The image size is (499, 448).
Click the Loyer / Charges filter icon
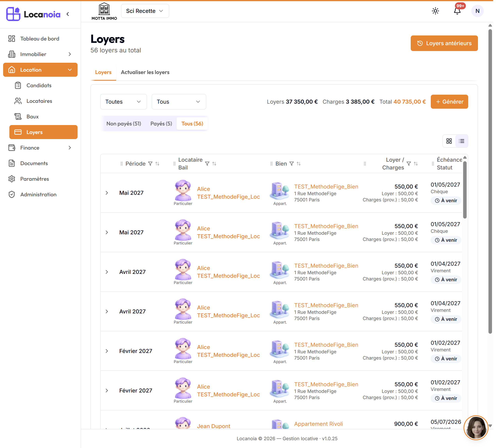tap(409, 164)
